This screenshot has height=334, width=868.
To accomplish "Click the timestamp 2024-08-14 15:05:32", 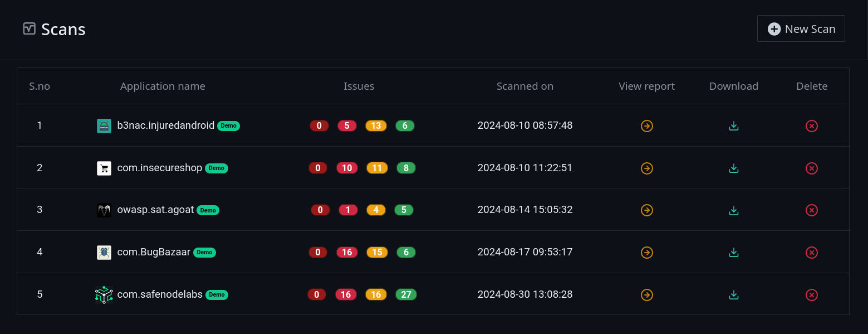I will click(525, 210).
